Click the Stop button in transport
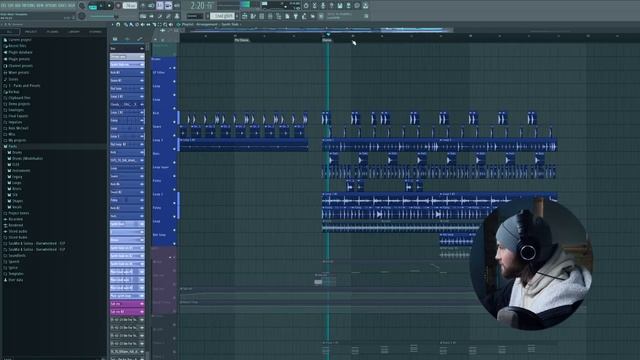Viewport: 640px width, 360px height. pos(109,6)
